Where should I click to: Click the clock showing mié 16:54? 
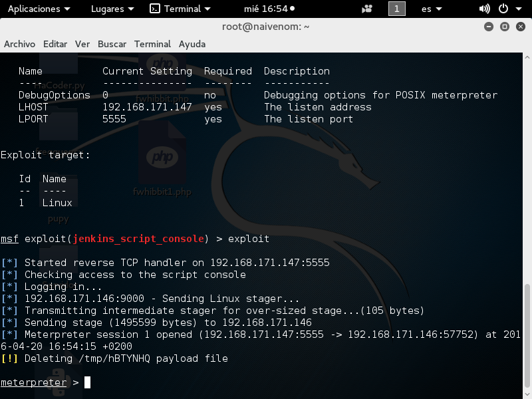(x=269, y=9)
